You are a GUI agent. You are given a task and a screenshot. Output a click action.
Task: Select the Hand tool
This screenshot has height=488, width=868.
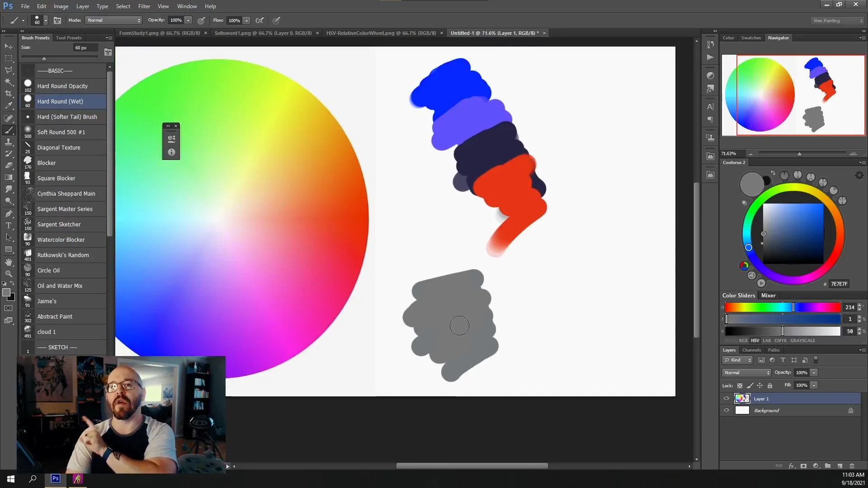point(8,262)
